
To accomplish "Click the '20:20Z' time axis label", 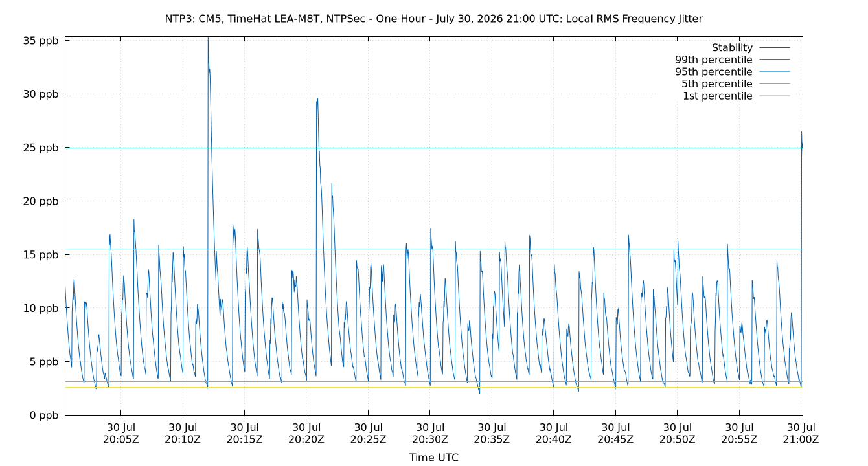I will pos(306,439).
